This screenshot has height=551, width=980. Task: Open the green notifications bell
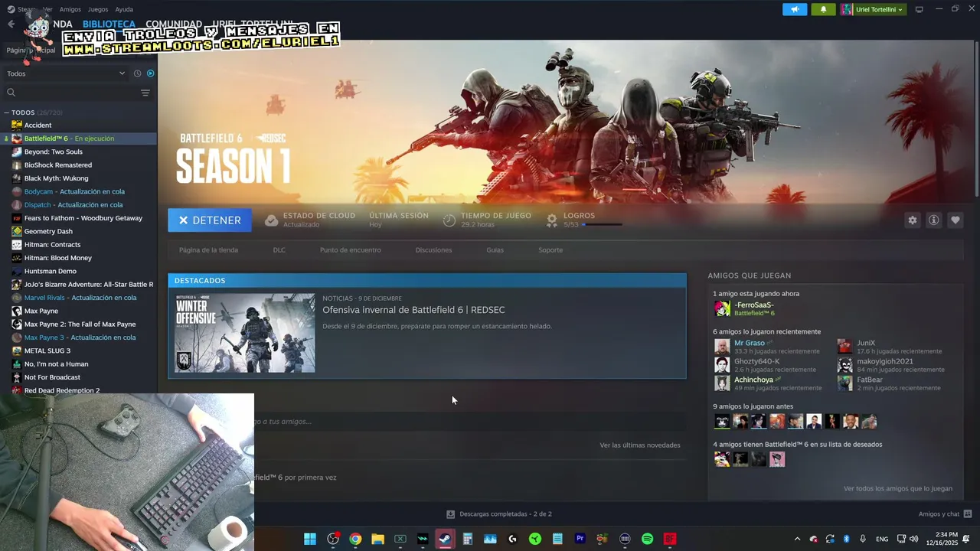click(x=823, y=9)
